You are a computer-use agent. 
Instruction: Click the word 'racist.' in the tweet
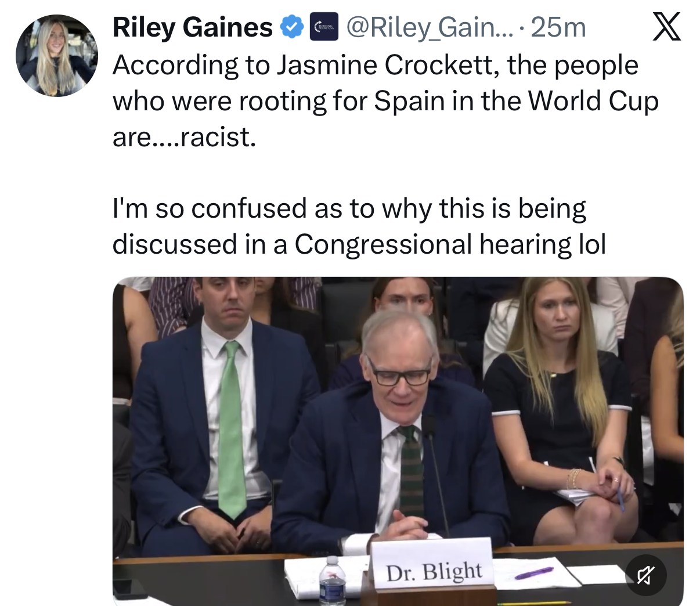point(218,137)
